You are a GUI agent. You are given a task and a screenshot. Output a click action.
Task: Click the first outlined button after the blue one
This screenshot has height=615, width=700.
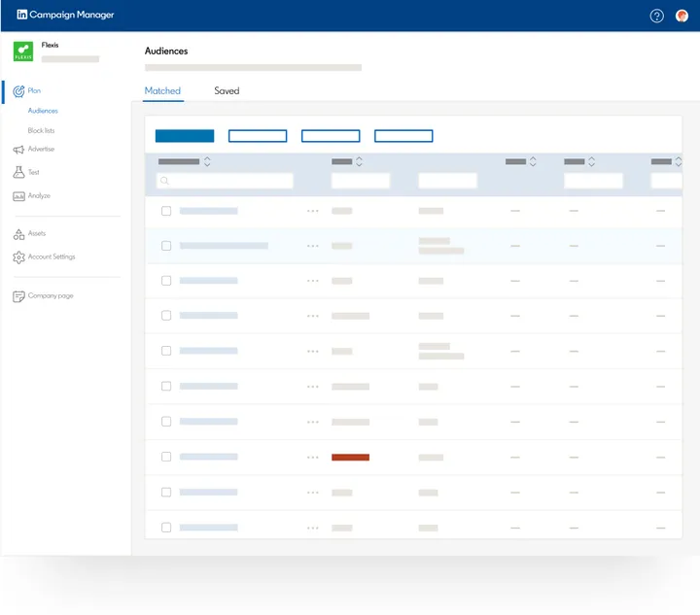pos(258,136)
